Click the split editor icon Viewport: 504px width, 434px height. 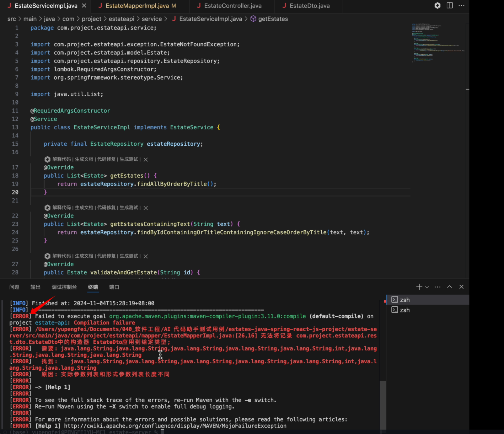click(x=450, y=5)
